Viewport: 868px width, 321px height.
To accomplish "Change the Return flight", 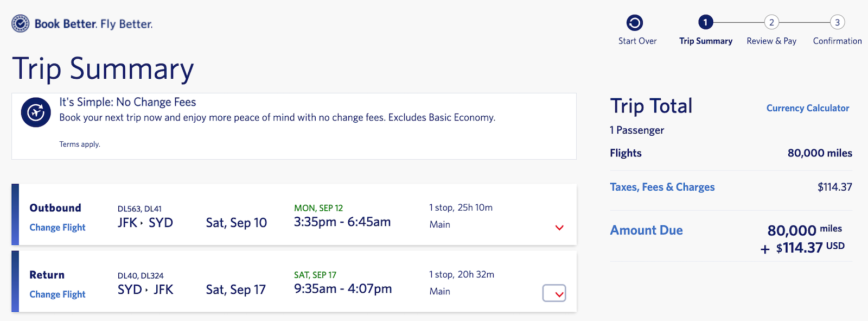I will coord(57,294).
